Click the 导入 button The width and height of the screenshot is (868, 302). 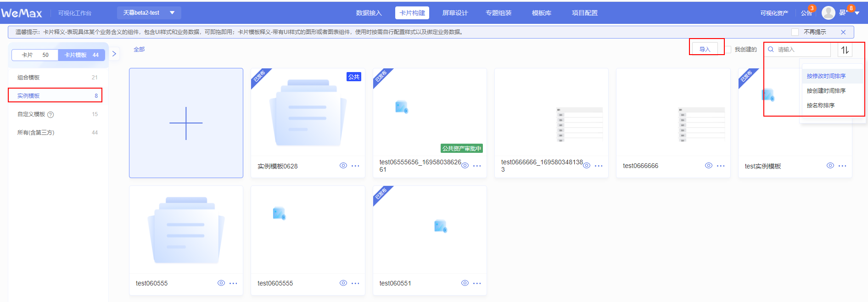point(705,49)
